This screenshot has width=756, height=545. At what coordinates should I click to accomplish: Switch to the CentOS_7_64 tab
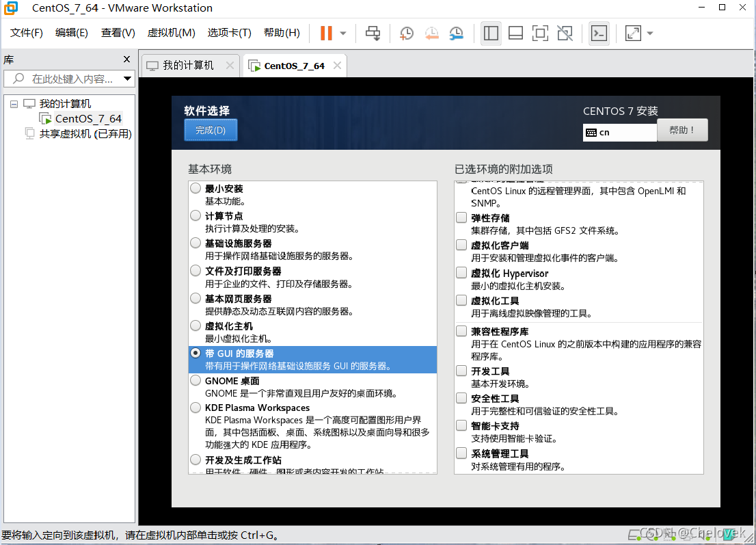pos(294,66)
